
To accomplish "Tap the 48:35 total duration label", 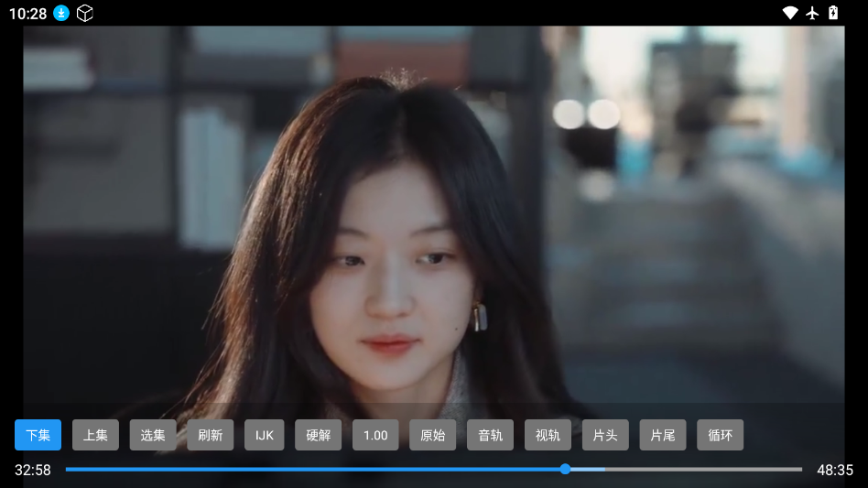I will [835, 470].
